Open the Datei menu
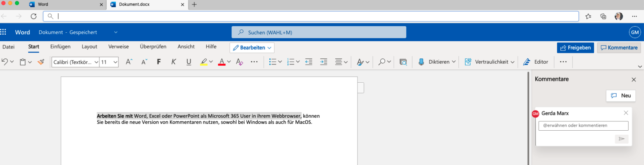This screenshot has width=644, height=165. click(x=8, y=47)
